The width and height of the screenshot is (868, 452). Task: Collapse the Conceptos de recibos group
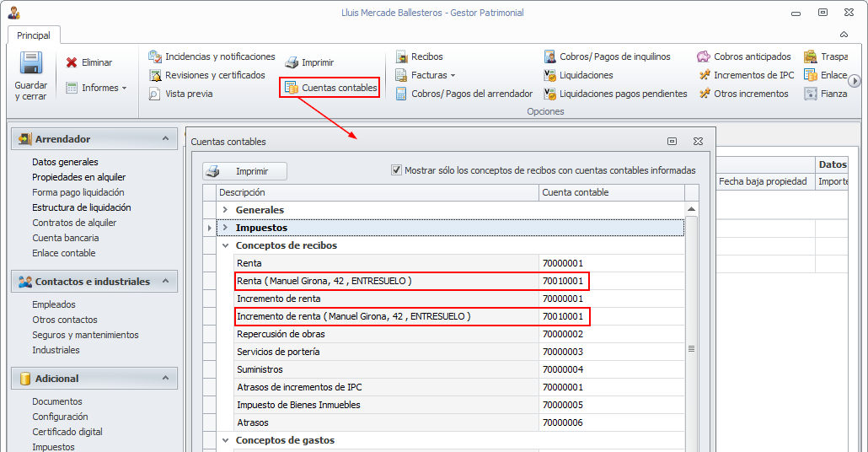coord(225,245)
